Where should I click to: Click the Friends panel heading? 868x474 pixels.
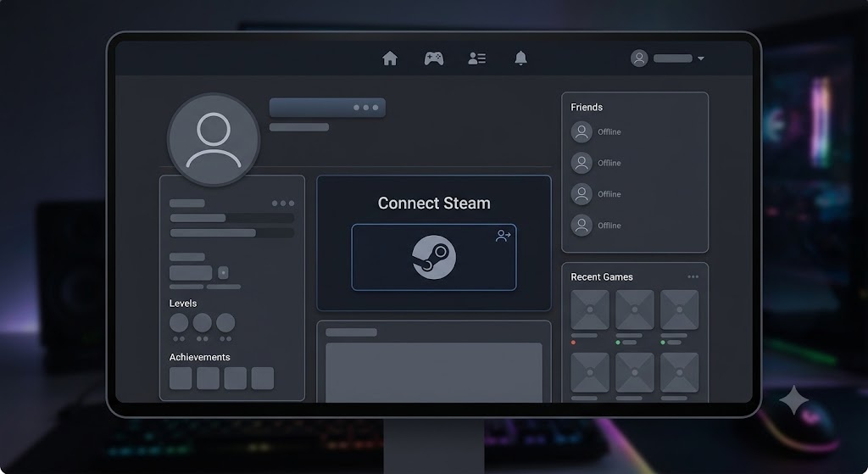[x=587, y=108]
